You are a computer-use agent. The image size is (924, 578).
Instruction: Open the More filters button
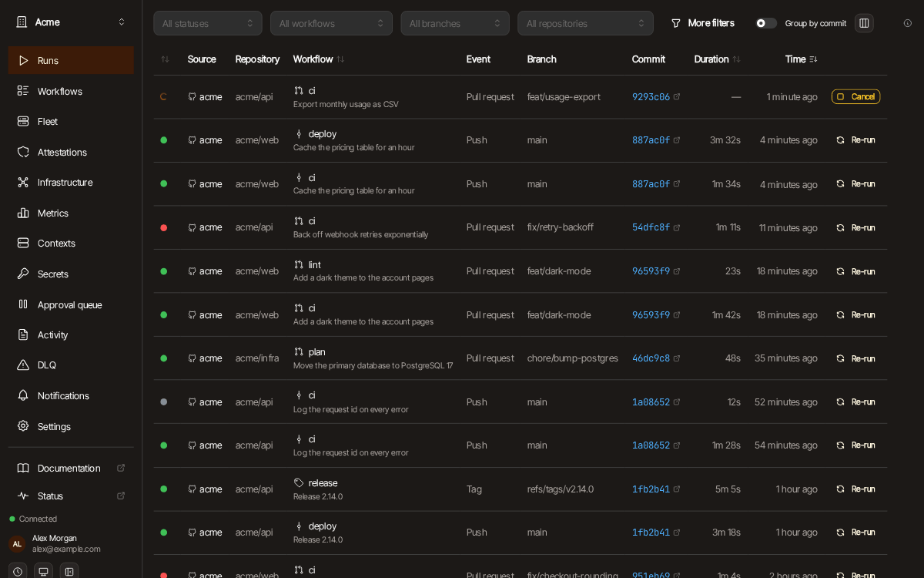[702, 23]
